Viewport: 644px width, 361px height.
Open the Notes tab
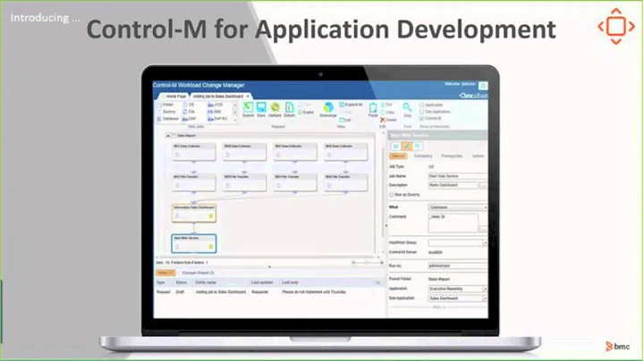coord(165,273)
